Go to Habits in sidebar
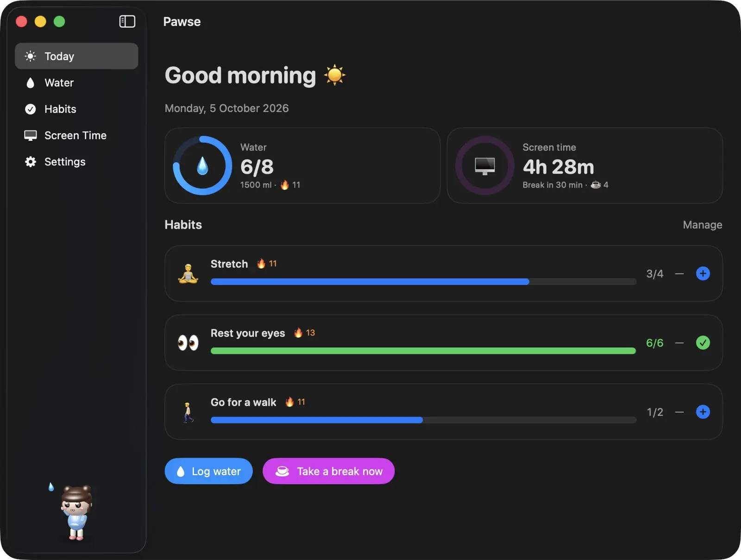 coord(76,109)
